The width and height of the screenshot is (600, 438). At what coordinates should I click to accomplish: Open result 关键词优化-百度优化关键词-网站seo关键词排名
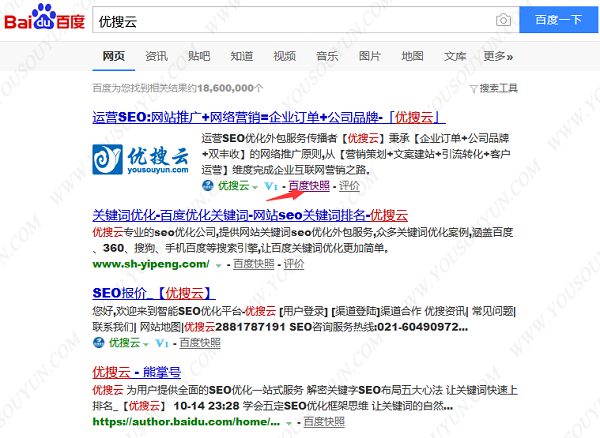tap(250, 215)
